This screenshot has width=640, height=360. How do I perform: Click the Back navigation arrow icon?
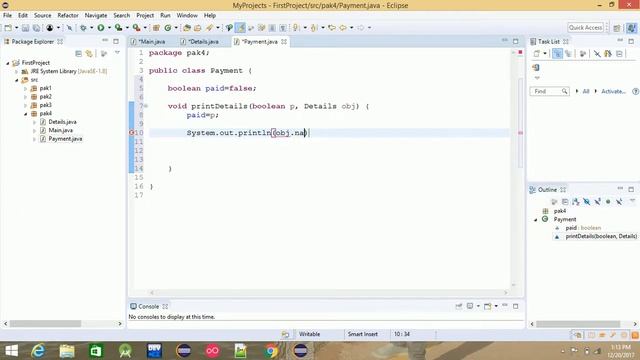[x=343, y=28]
